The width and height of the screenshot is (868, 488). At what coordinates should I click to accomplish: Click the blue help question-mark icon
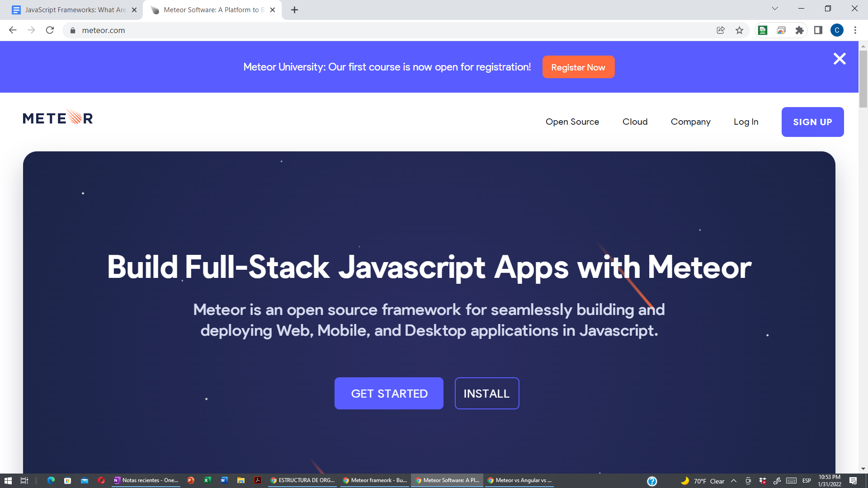tap(652, 481)
